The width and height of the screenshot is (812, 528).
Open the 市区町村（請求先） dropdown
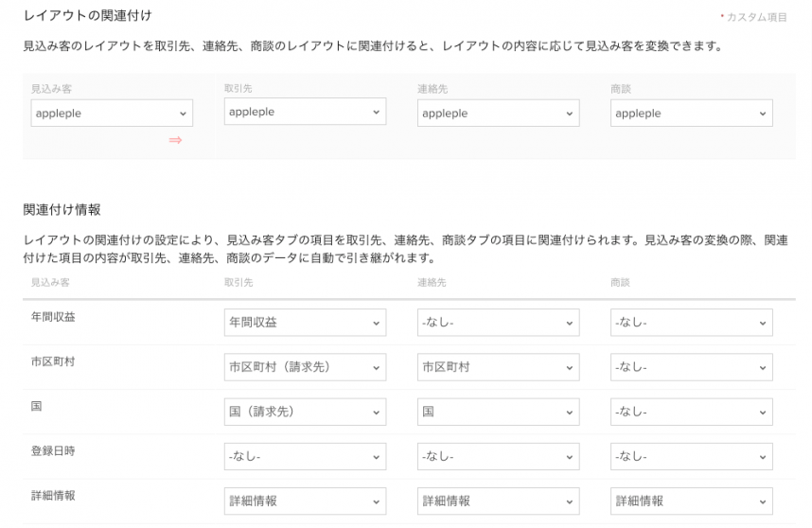click(305, 367)
